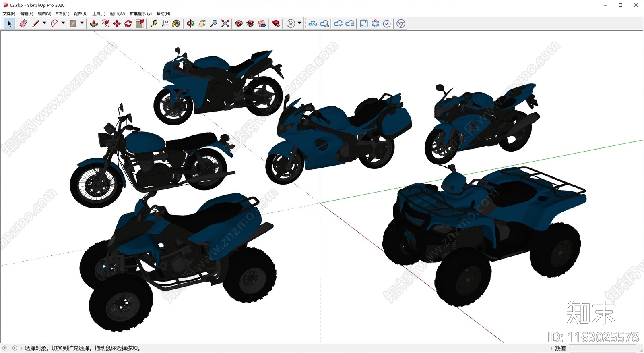Select the arrow Select tool
Image resolution: width=644 pixels, height=353 pixels.
pos(10,24)
